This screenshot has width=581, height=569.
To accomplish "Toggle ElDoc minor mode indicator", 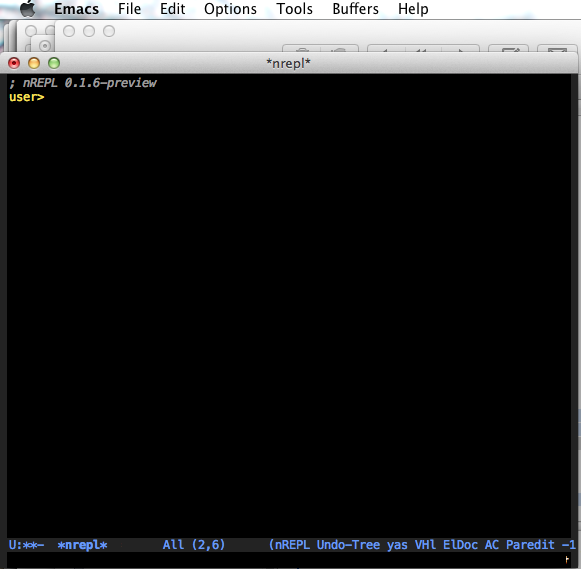I will point(460,545).
